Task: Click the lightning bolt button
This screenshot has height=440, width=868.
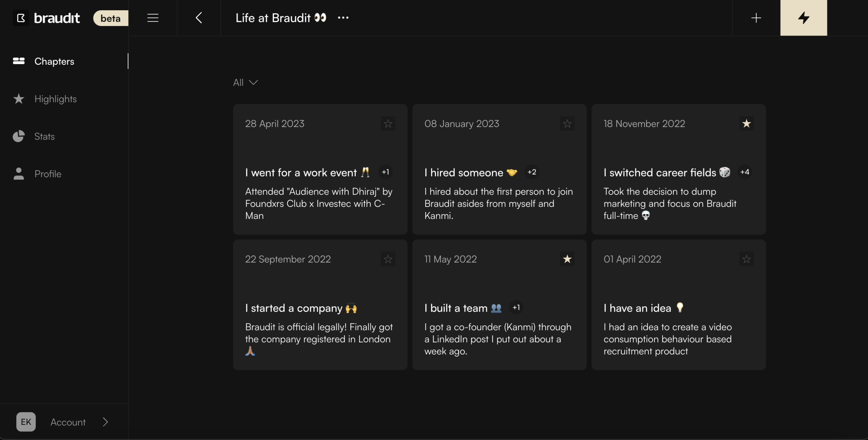Action: (x=803, y=18)
